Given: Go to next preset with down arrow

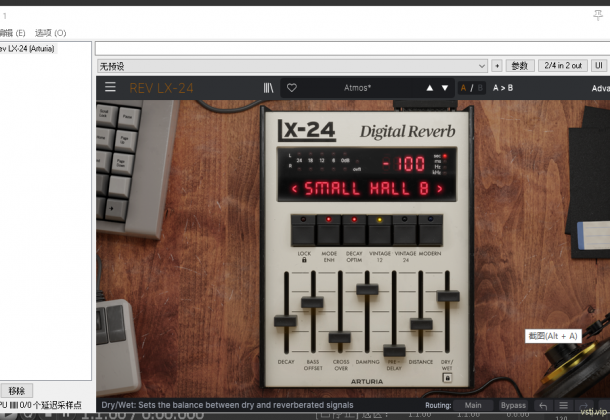Looking at the screenshot, I should pos(446,88).
